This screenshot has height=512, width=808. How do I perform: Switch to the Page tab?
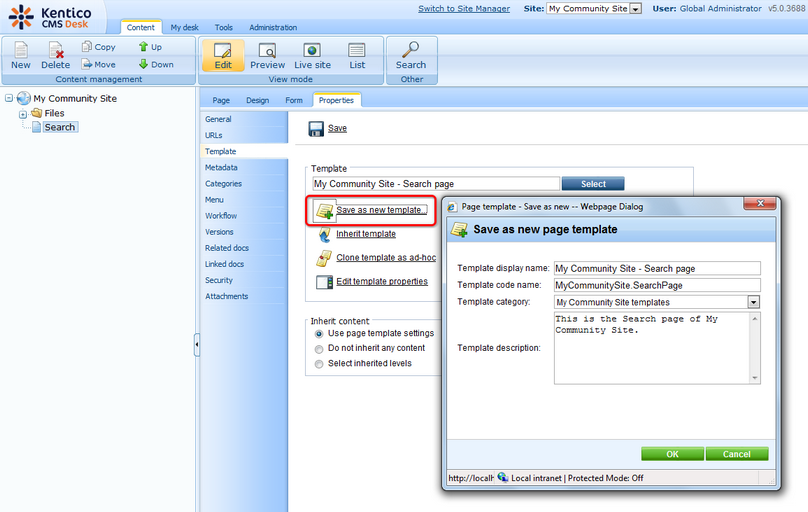click(x=221, y=100)
